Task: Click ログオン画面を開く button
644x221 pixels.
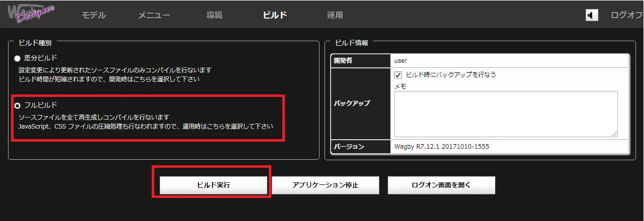Action: tap(441, 185)
